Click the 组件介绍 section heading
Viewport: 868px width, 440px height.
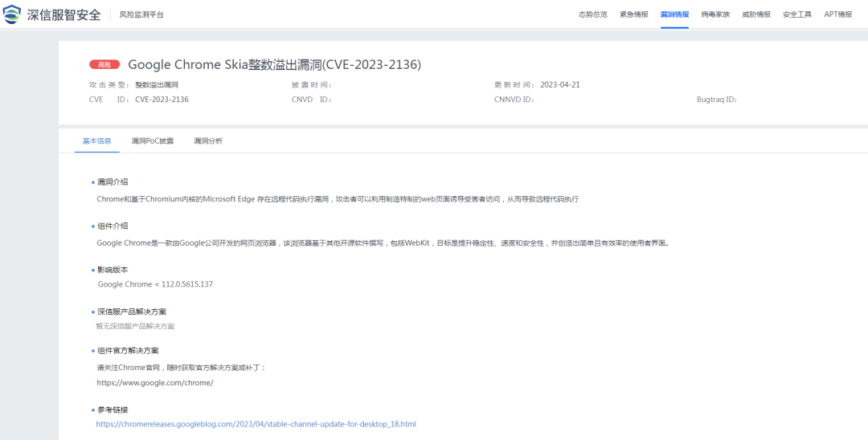tap(113, 226)
